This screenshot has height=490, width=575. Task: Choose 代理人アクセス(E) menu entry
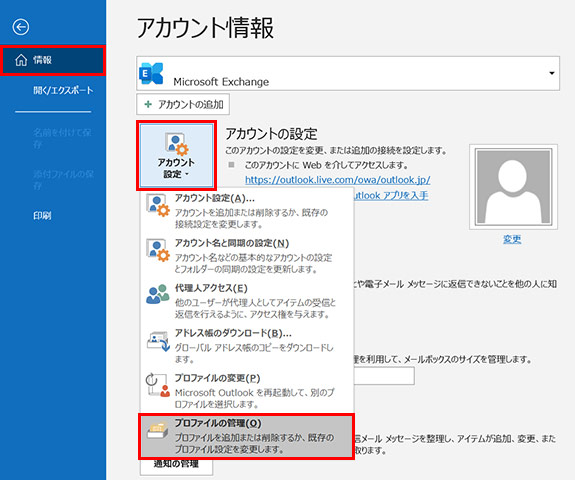pos(246,301)
